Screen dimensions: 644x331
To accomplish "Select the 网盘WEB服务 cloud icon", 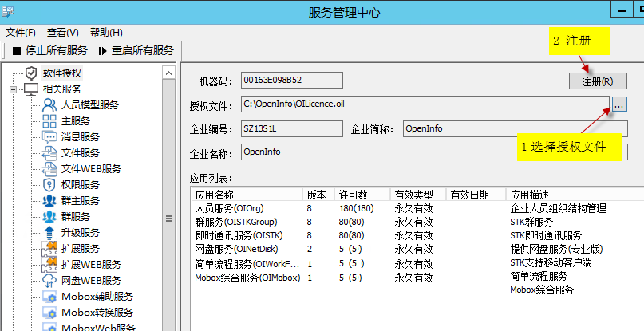I will (49, 281).
